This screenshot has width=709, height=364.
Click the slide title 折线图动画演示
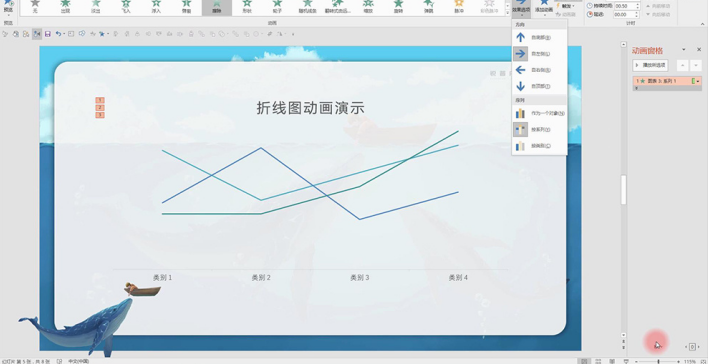[311, 108]
